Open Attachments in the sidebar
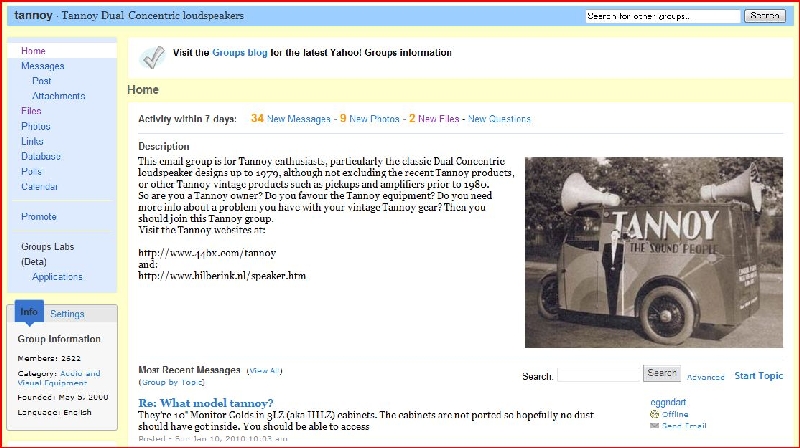The image size is (800, 448). 59,95
